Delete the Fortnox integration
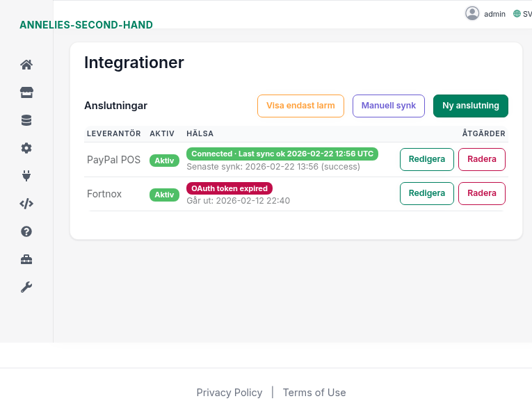The image size is (532, 417). click(x=481, y=193)
